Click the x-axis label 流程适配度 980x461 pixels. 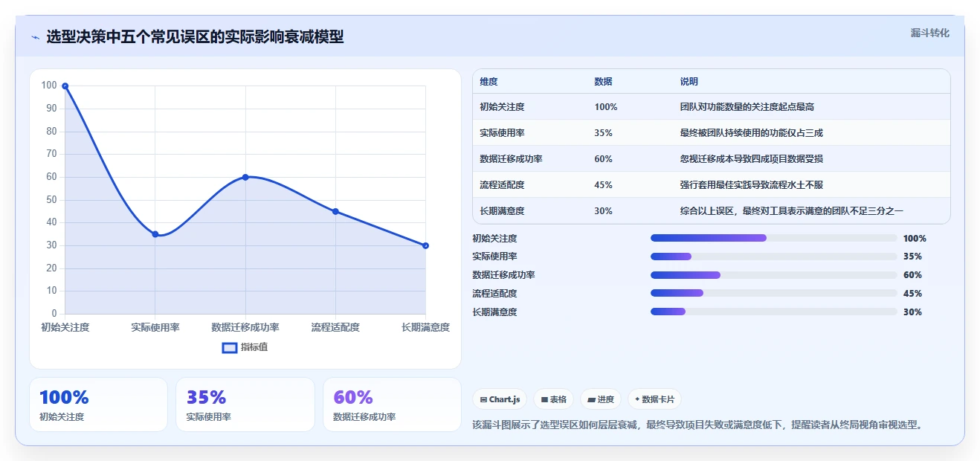point(335,327)
